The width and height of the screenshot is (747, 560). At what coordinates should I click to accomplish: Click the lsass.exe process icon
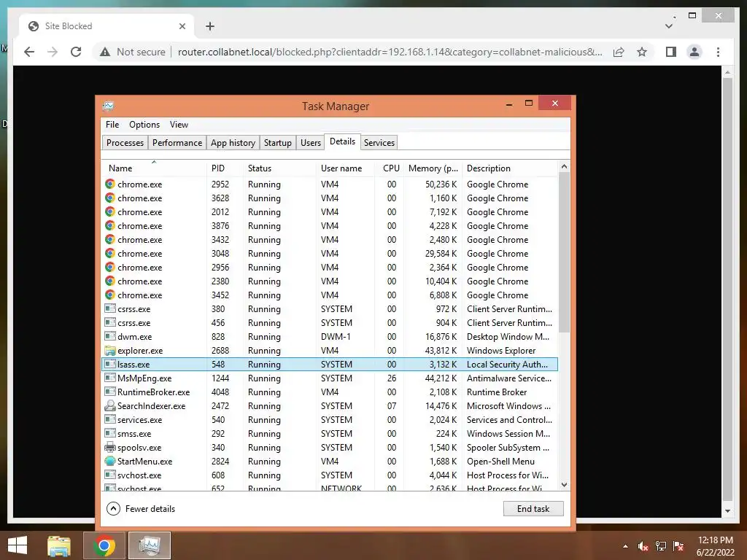(110, 364)
